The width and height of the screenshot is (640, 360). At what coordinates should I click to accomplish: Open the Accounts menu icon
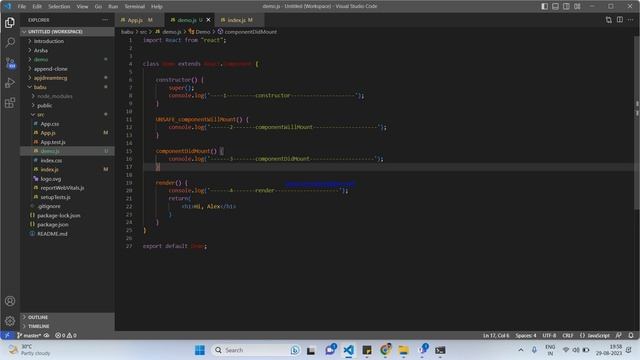click(10, 301)
